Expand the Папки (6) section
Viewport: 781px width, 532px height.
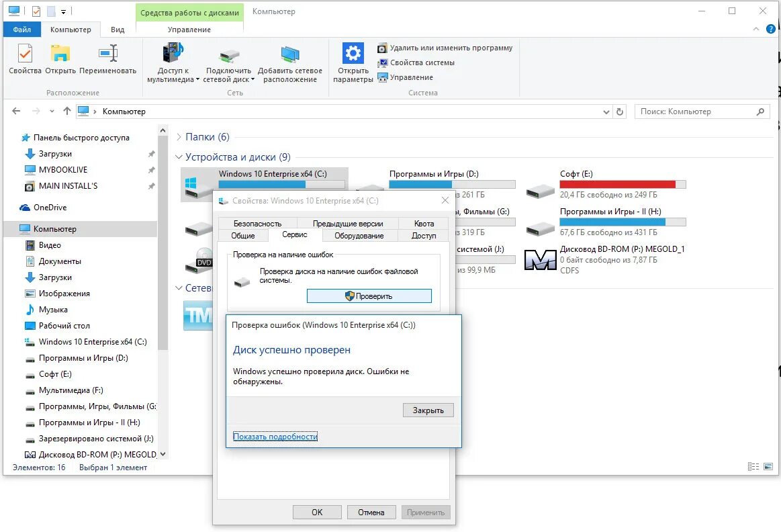click(x=179, y=136)
